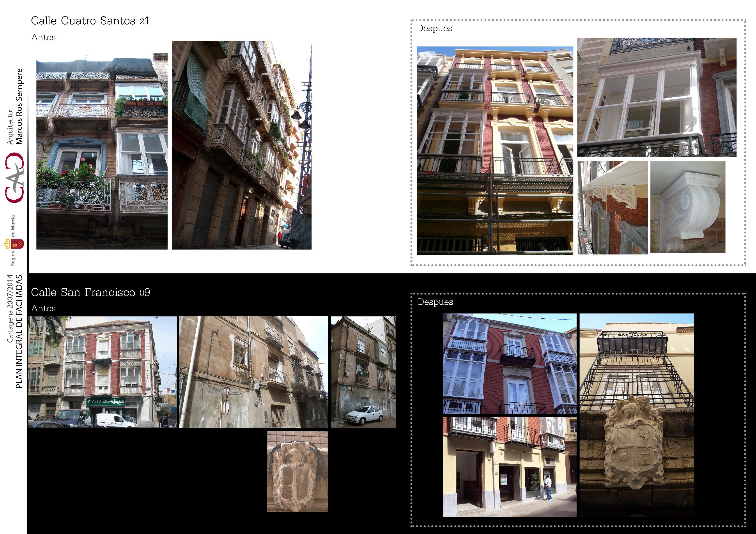The height and width of the screenshot is (534, 756).
Task: Open the worn stone shield before photo
Action: click(x=297, y=471)
